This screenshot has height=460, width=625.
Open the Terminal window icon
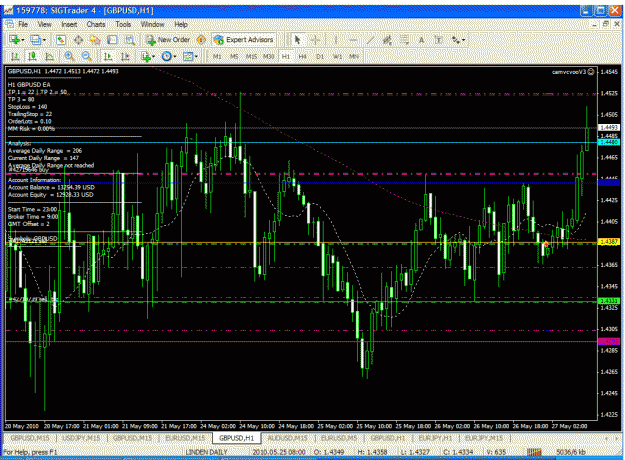point(112,40)
